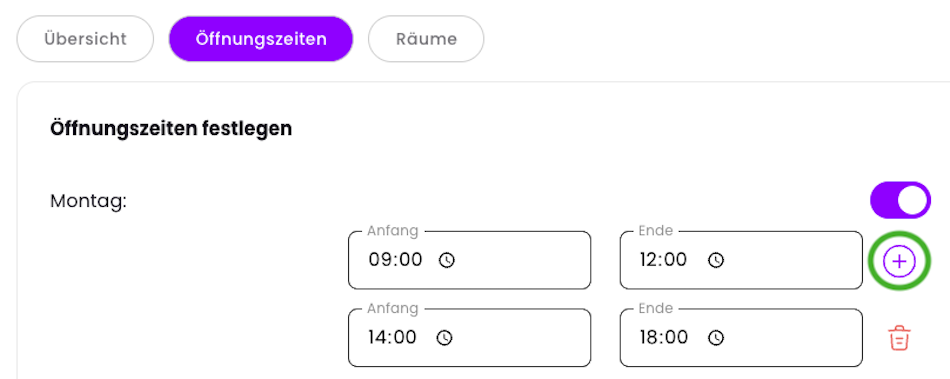The image size is (950, 379).
Task: Focus the Ende field showing 18:00
Action: click(x=741, y=337)
